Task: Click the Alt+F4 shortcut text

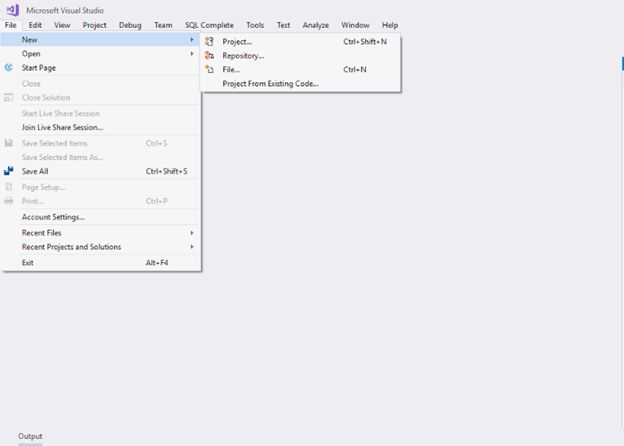Action: [x=157, y=263]
